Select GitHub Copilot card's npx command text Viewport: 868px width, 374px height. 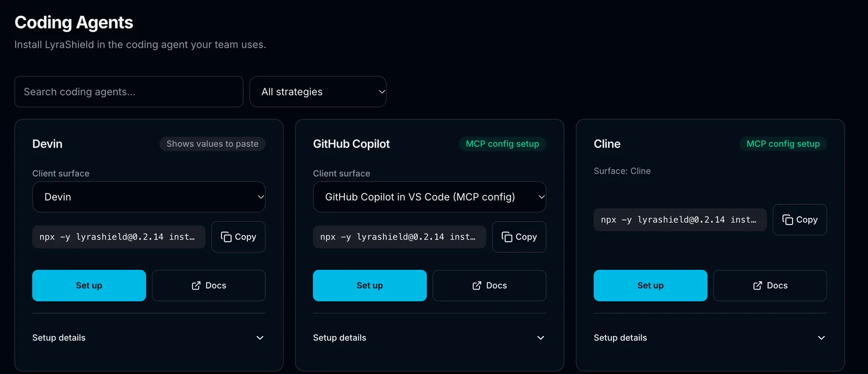(x=399, y=237)
